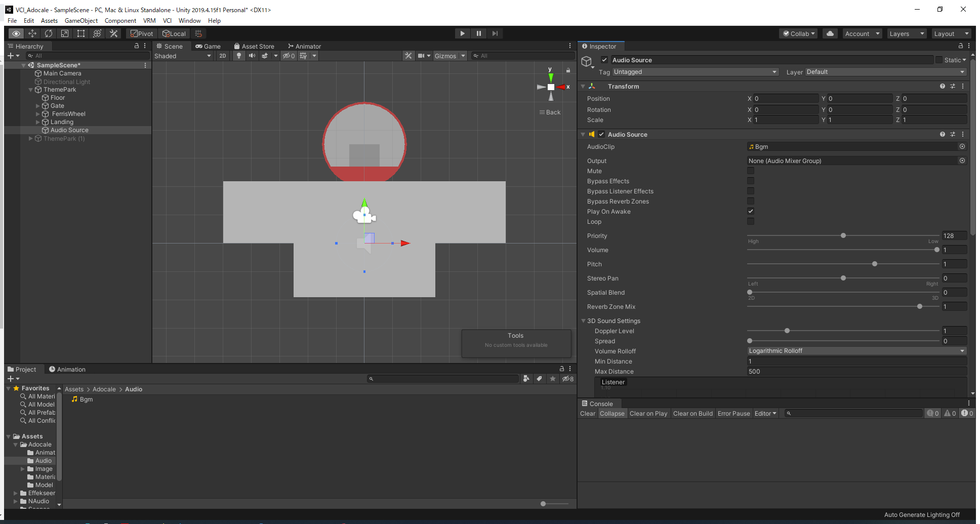Uncheck Play On Awake
980x524 pixels.
pyautogui.click(x=751, y=212)
